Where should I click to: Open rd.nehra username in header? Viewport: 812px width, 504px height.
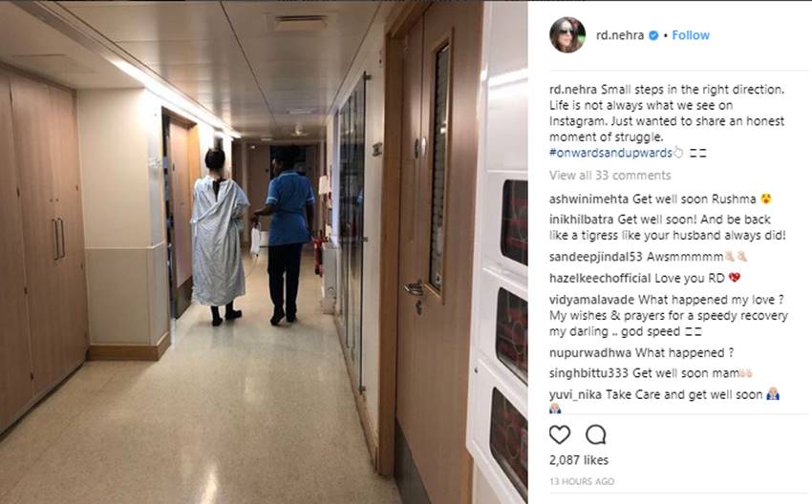coord(620,35)
